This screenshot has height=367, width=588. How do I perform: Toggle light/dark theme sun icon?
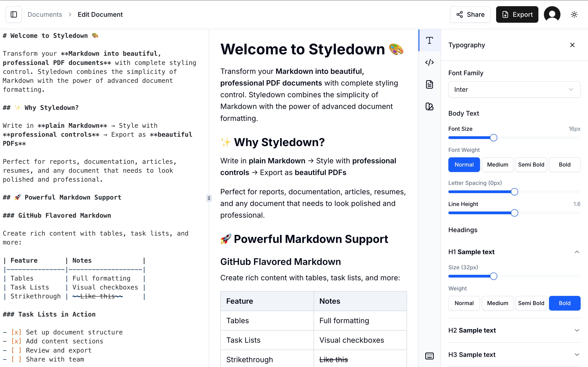coord(574,14)
